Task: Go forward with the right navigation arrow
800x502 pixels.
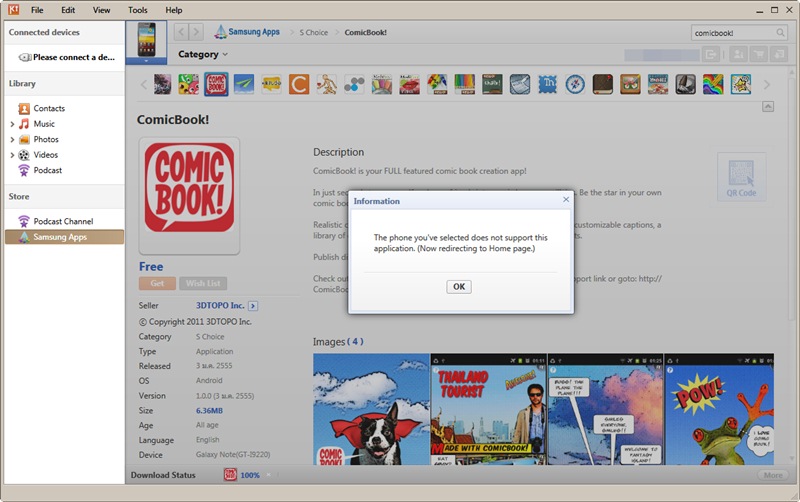Action: [196, 32]
